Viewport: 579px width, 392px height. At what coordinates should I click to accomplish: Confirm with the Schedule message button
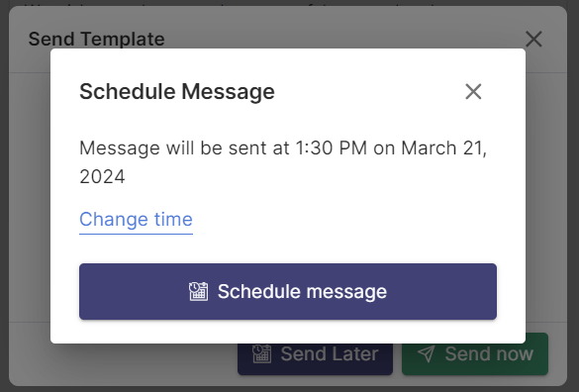coord(288,291)
